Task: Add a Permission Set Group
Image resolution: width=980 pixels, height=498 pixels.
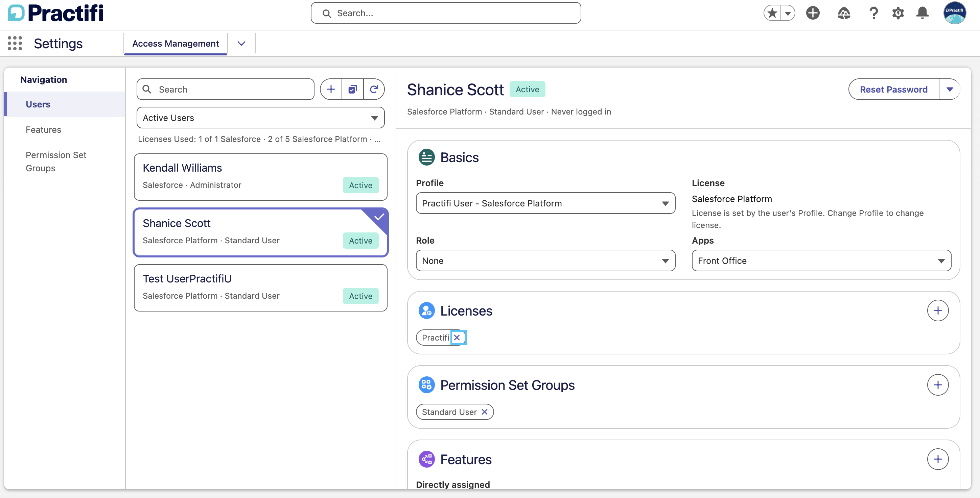Action: pyautogui.click(x=938, y=385)
